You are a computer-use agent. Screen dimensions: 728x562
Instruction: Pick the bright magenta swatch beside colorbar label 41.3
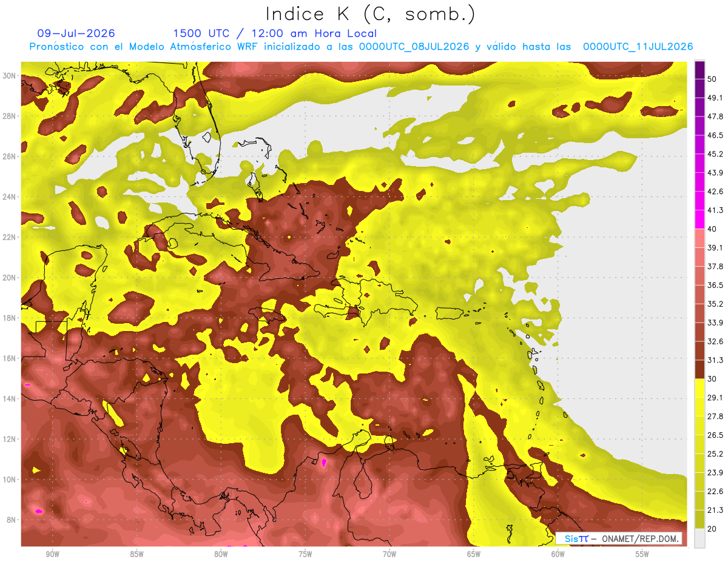(699, 219)
